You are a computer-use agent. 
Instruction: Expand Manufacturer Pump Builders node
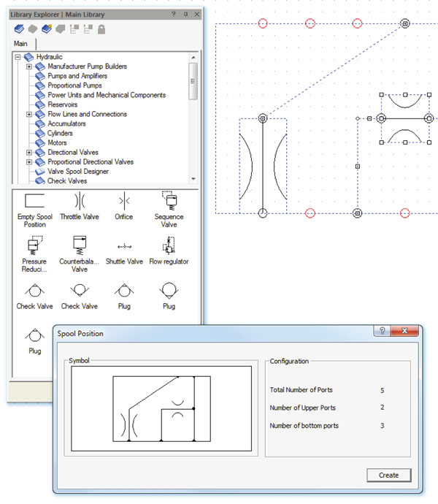pyautogui.click(x=29, y=66)
